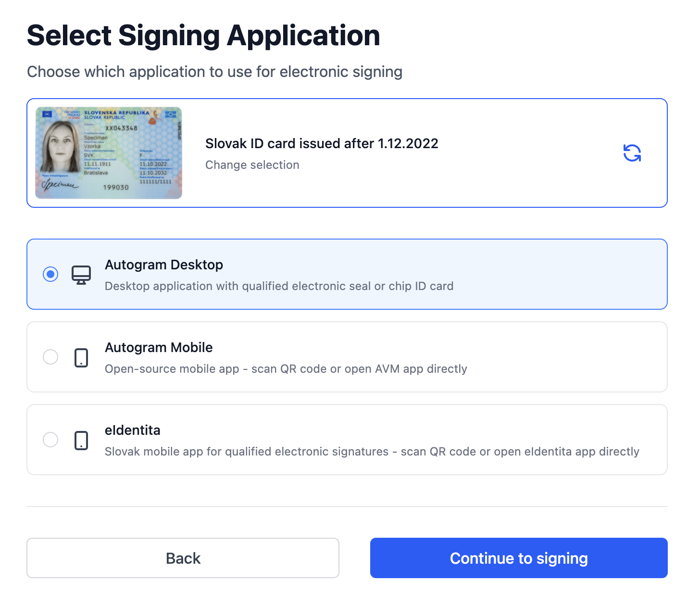Click the phone icon beside Autogram Mobile
The width and height of the screenshot is (700, 607).
tap(81, 357)
